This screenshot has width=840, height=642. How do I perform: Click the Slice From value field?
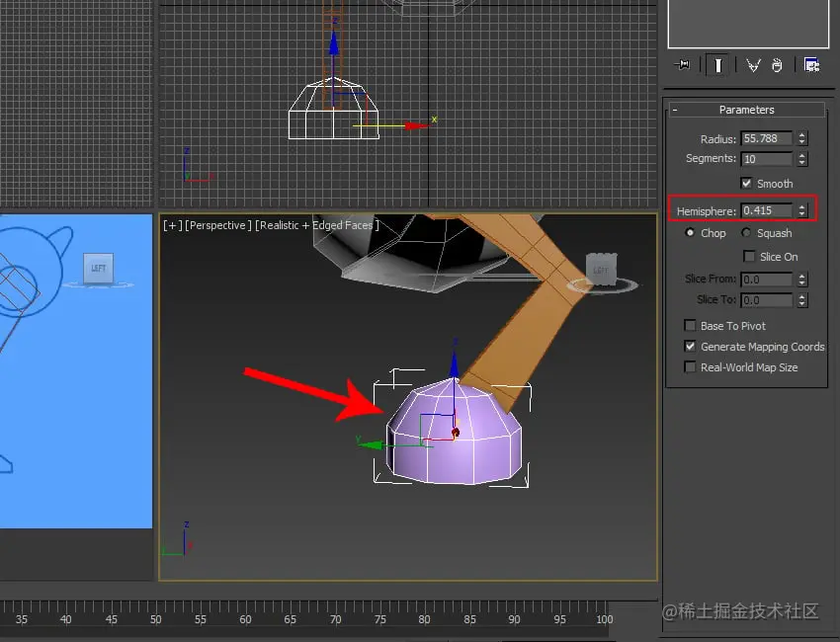coord(767,279)
